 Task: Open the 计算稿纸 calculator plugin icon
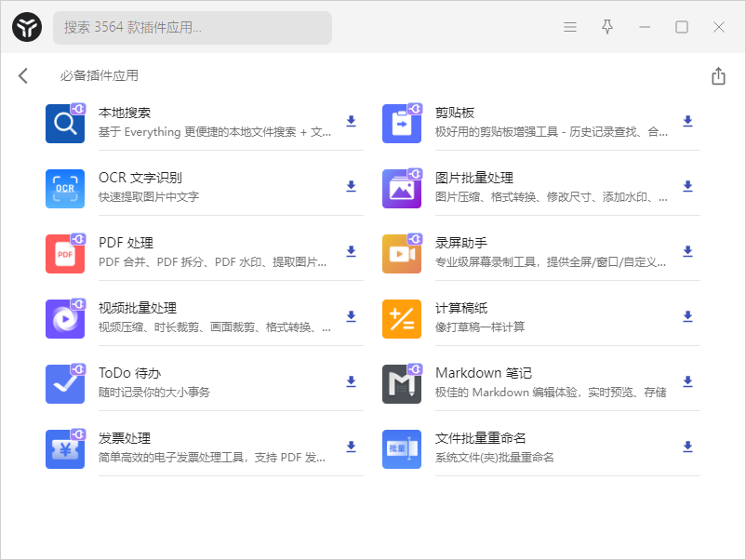coord(401,317)
